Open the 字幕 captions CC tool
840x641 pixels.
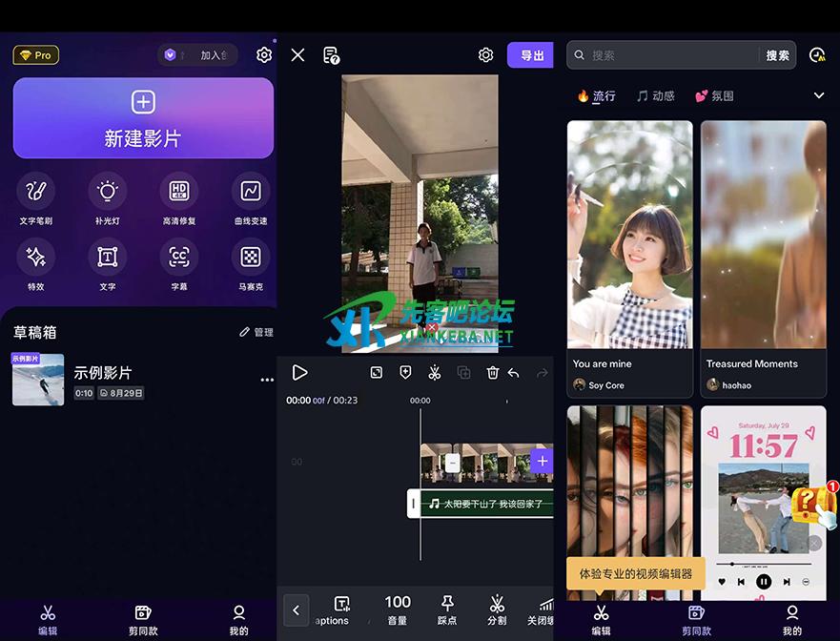tap(178, 258)
